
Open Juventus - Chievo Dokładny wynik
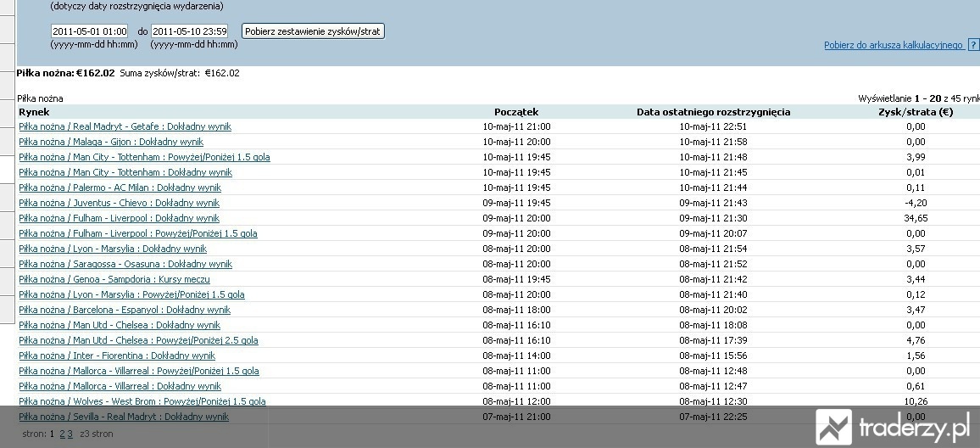[x=119, y=203]
